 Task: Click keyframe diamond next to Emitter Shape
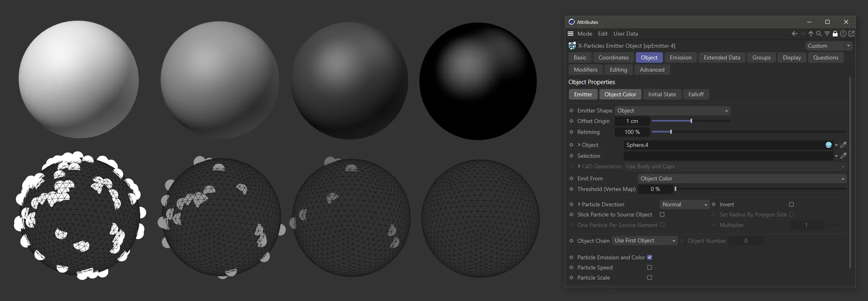coord(571,110)
